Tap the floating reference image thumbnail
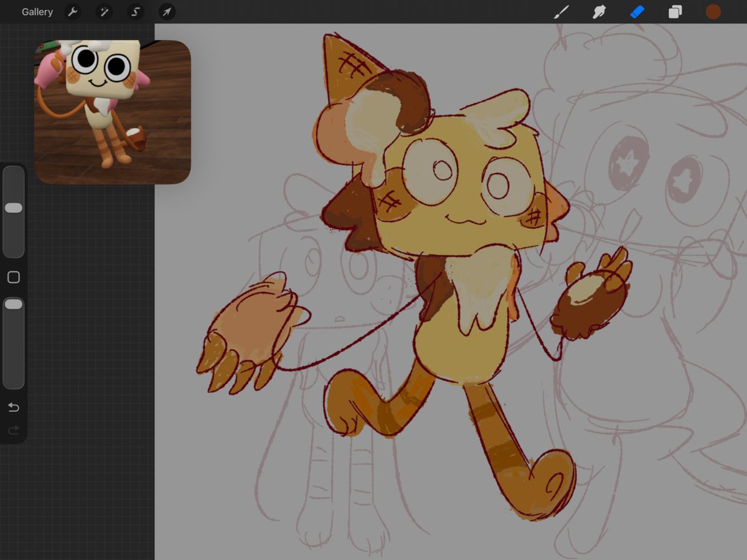Viewport: 747px width, 560px height. [x=113, y=112]
